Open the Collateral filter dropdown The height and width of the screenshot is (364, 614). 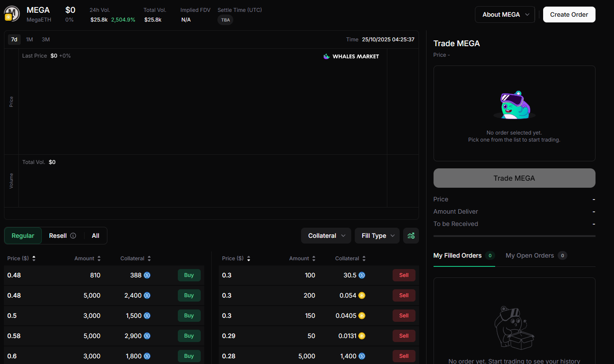point(326,236)
